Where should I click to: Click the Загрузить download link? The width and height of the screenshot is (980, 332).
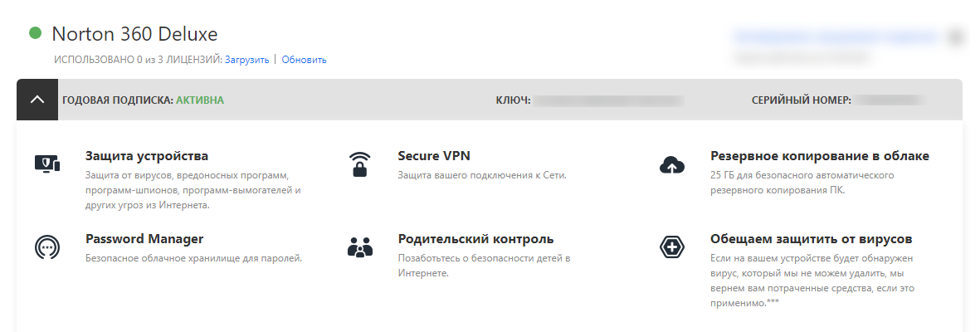pyautogui.click(x=246, y=60)
